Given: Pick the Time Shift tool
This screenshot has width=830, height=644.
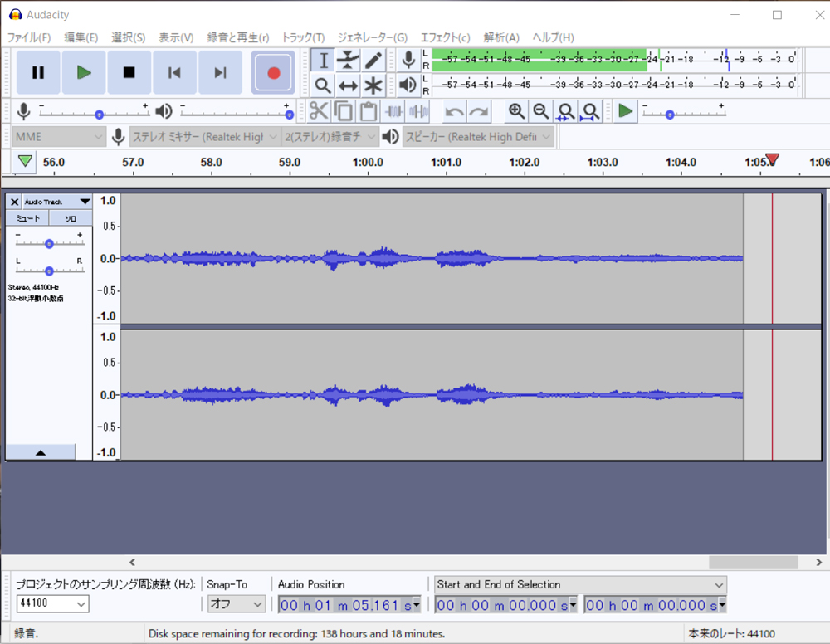Looking at the screenshot, I should 349,85.
